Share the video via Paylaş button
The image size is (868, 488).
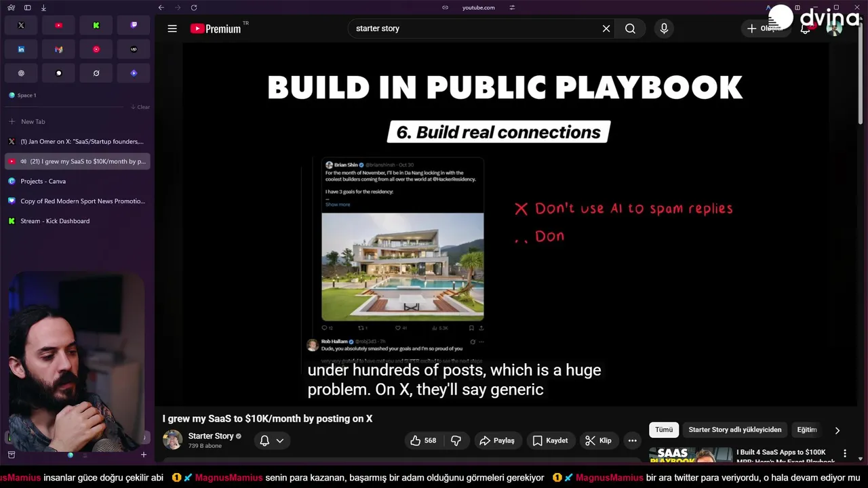(x=497, y=441)
